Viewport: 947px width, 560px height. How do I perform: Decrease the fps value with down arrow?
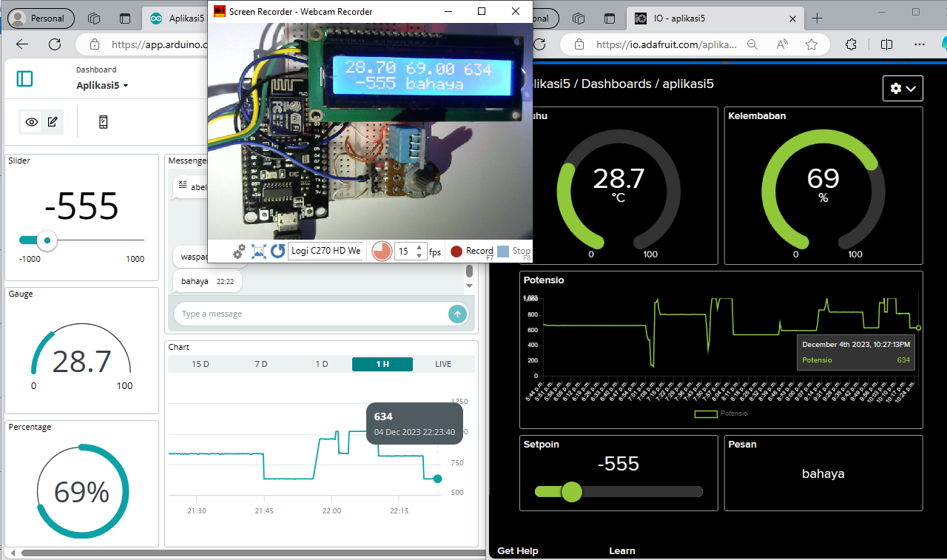click(419, 255)
